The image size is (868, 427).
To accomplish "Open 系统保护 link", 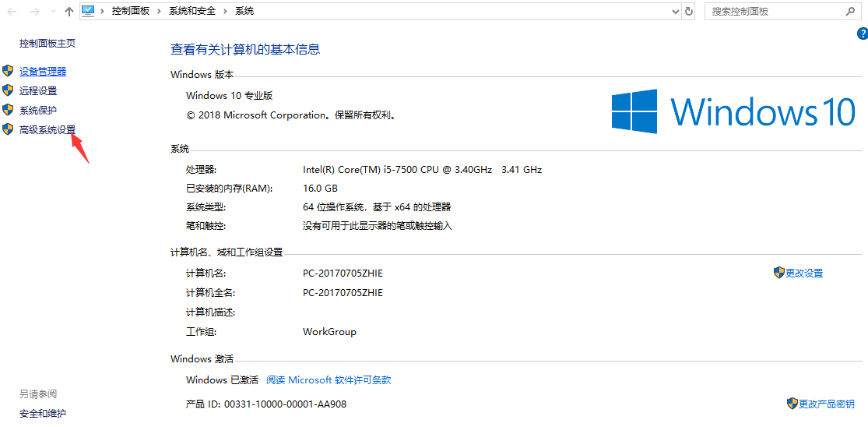I will [38, 110].
